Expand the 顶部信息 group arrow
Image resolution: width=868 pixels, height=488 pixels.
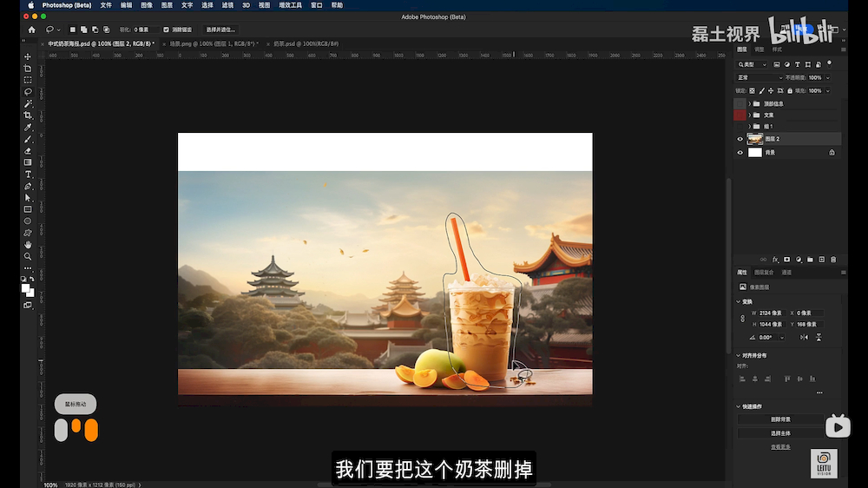[750, 103]
